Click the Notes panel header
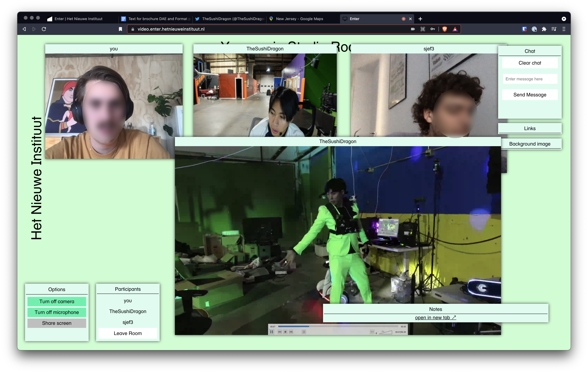This screenshot has height=373, width=588. [x=435, y=309]
